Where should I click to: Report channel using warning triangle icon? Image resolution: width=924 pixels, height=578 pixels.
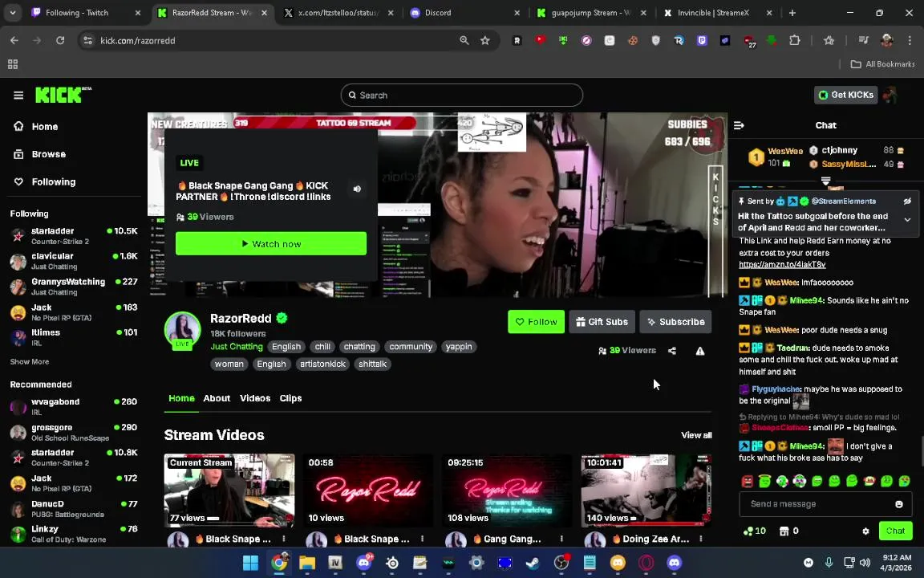tap(700, 351)
